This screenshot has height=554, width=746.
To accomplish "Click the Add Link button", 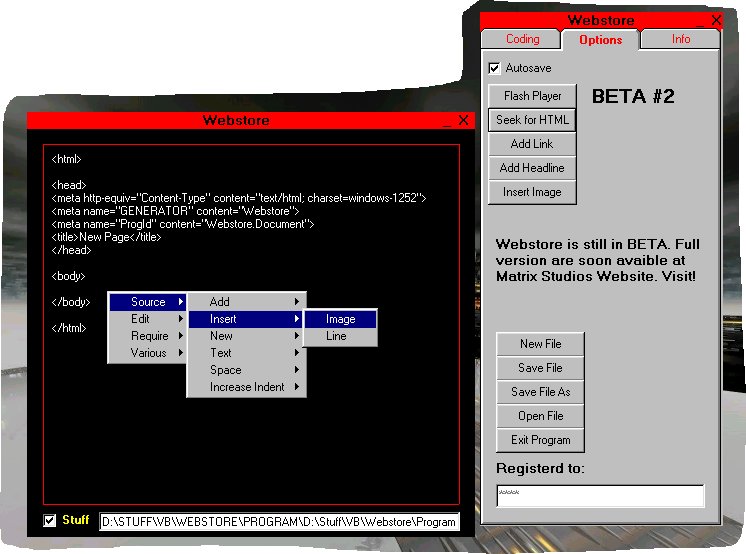I will pyautogui.click(x=532, y=144).
